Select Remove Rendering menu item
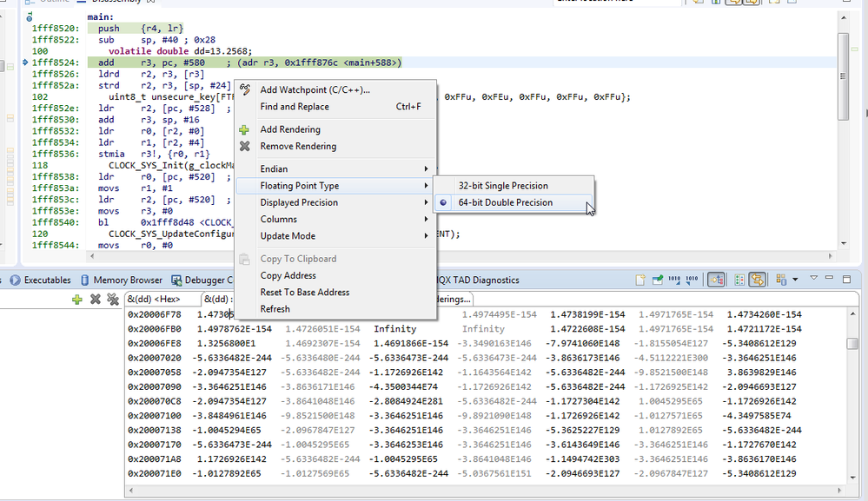The height and width of the screenshot is (501, 868). pyautogui.click(x=336, y=146)
